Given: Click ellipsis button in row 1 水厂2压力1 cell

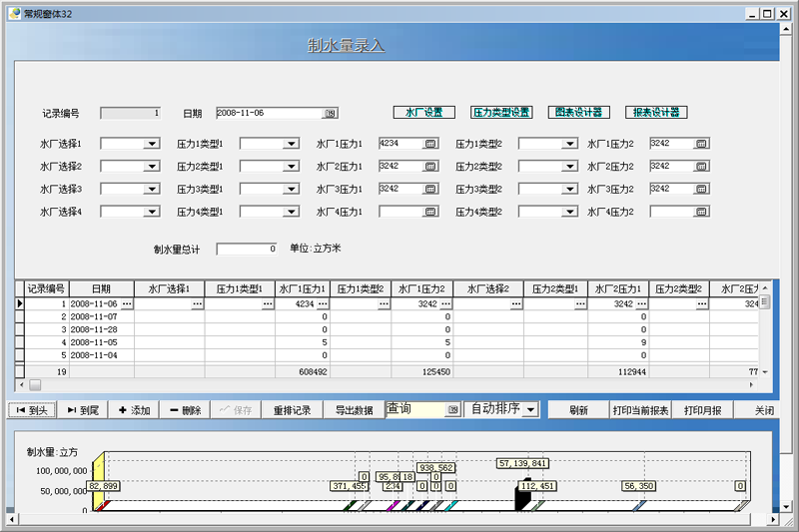Looking at the screenshot, I should coord(641,303).
